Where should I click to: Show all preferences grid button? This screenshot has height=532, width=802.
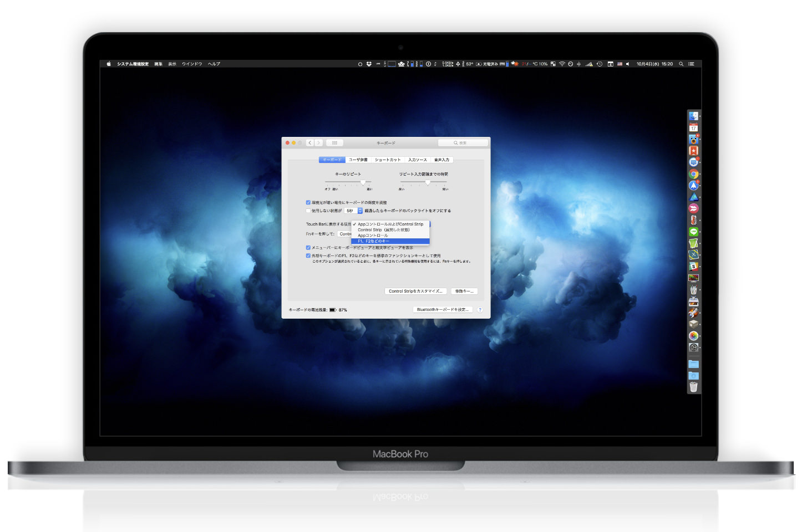pyautogui.click(x=334, y=143)
